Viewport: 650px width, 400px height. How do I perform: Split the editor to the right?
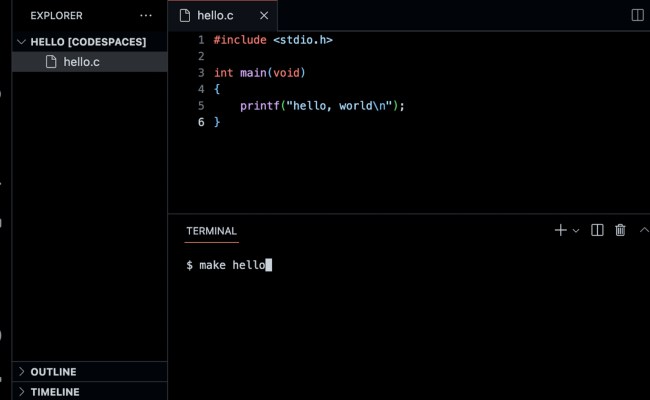(637, 15)
